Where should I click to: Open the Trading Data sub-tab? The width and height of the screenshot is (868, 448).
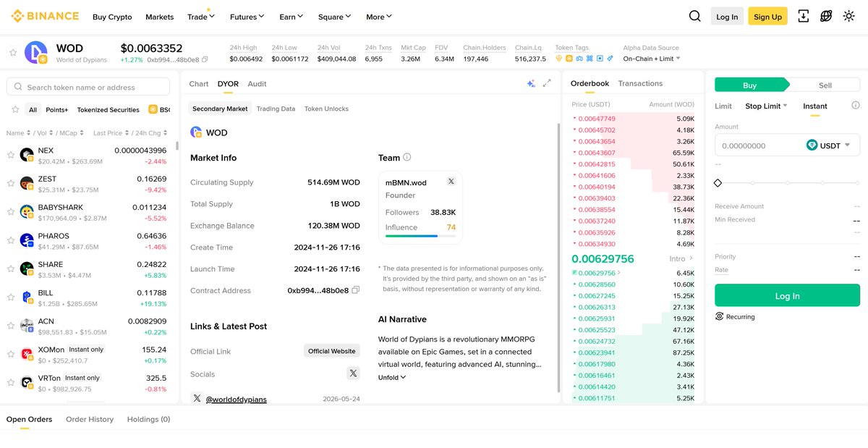coord(276,109)
